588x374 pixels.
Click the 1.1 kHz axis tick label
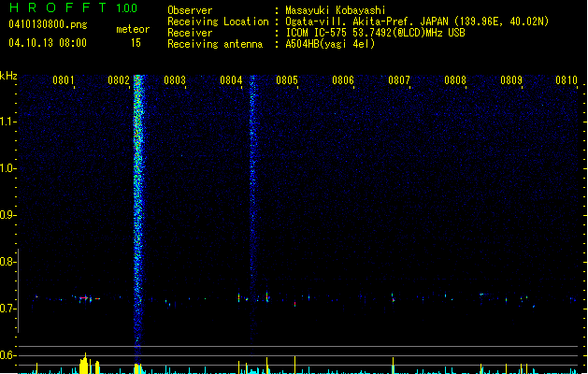tap(7, 122)
